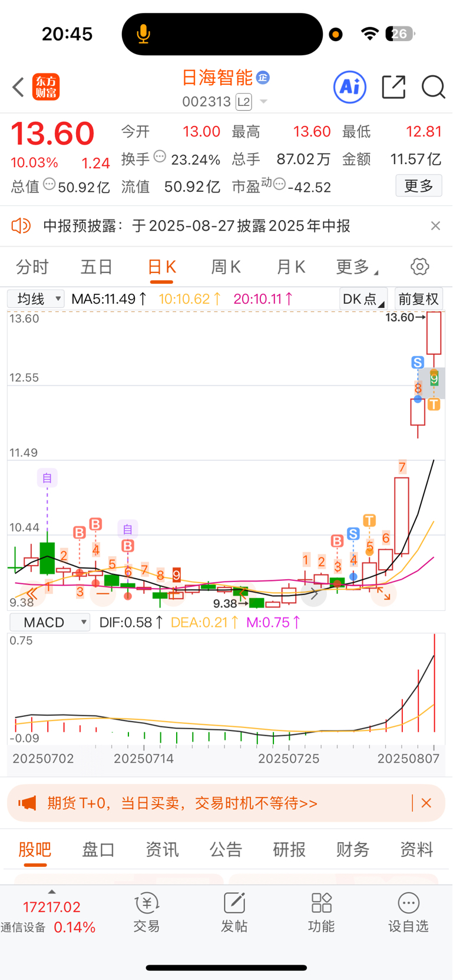Screen dimensions: 453x980
Task: Tap the chart minus zoom-out button
Action: tap(103, 594)
